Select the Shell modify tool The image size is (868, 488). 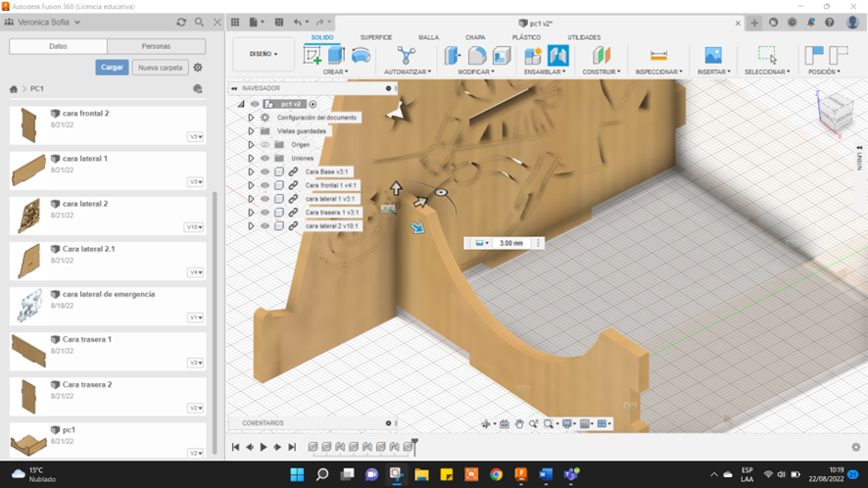pos(502,56)
